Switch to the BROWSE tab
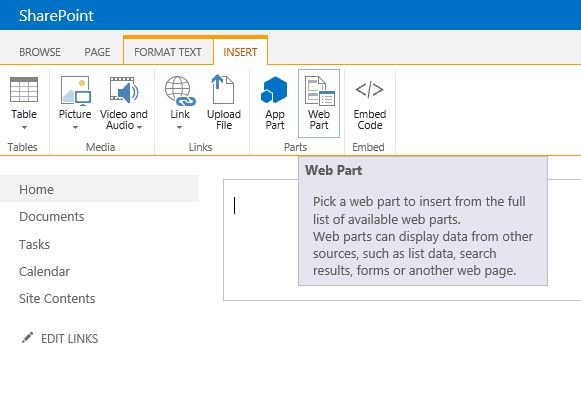This screenshot has height=396, width=581. pos(40,52)
